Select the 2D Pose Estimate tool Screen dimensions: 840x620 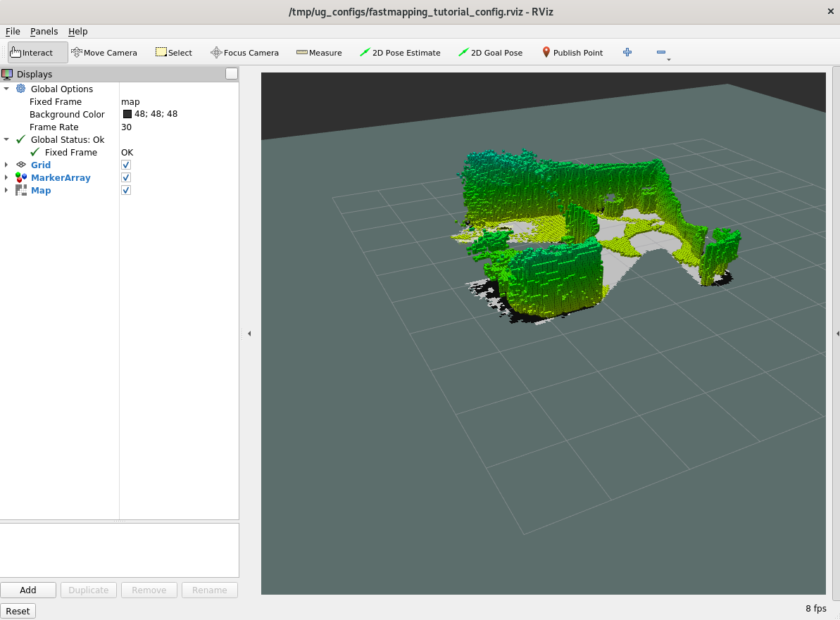pos(400,53)
